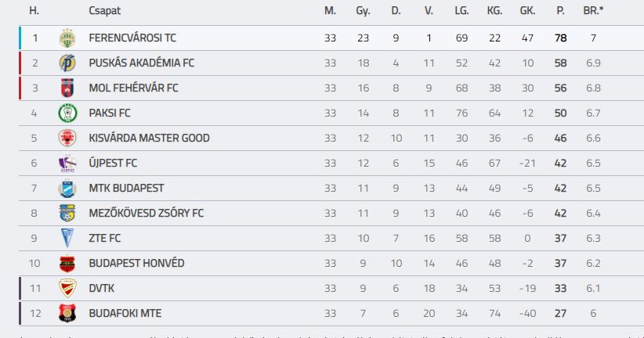Viewport: 644px width, 338px height.
Task: Select the BR.* column header
Action: 593,11
